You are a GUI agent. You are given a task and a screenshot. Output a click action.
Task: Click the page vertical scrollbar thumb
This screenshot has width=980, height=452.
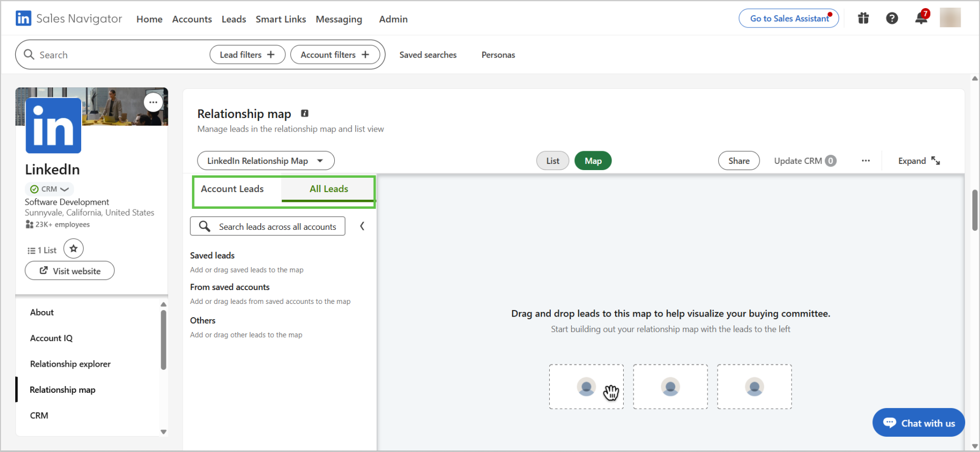click(x=975, y=210)
